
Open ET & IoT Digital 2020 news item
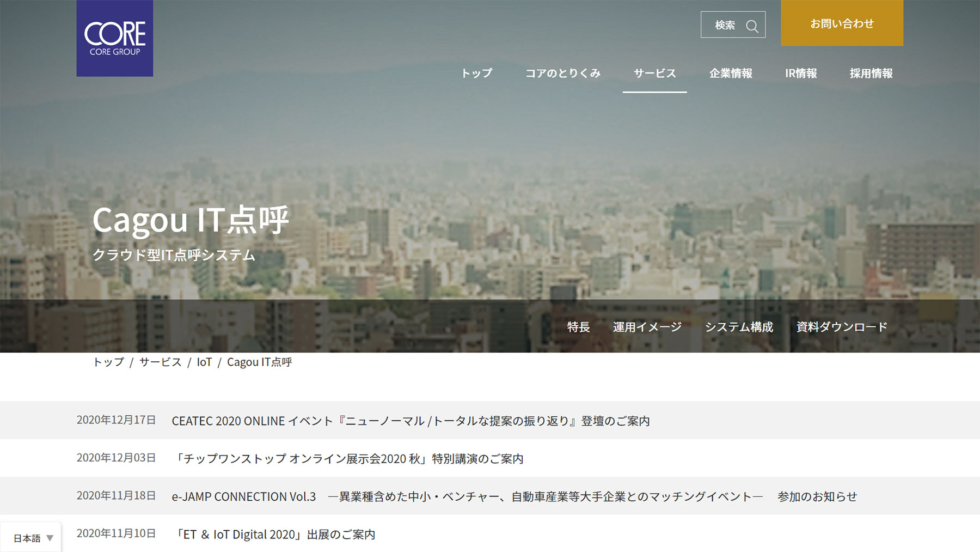(x=273, y=534)
